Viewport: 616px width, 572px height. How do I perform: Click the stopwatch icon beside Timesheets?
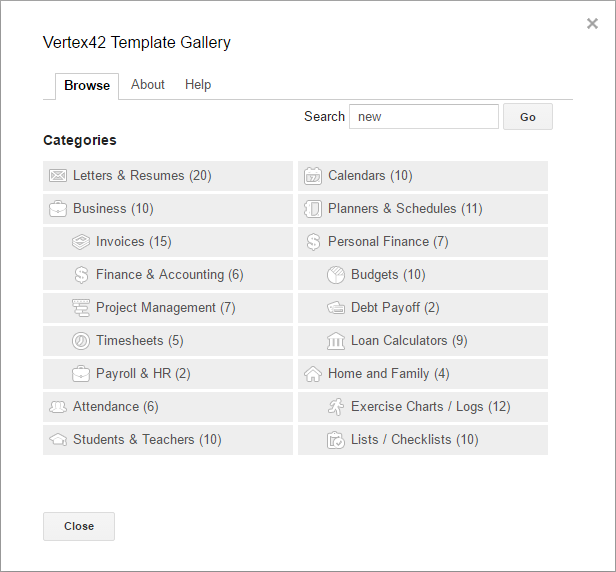pos(81,341)
